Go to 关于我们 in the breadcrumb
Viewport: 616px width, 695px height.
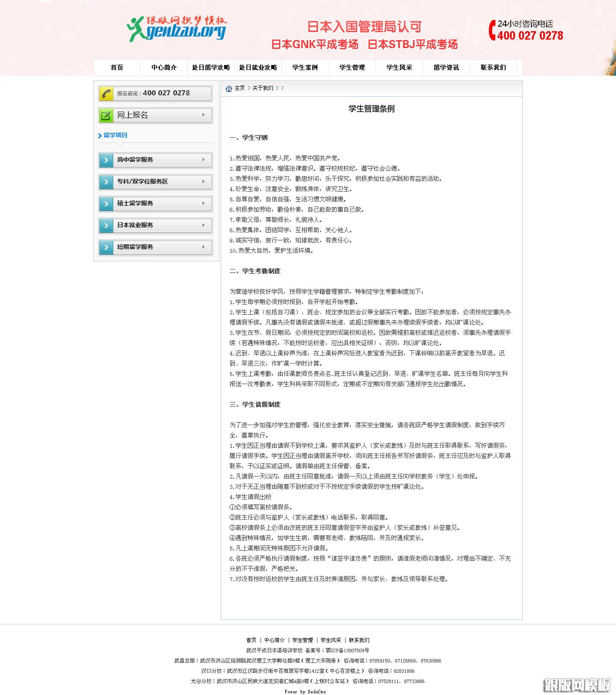point(263,88)
